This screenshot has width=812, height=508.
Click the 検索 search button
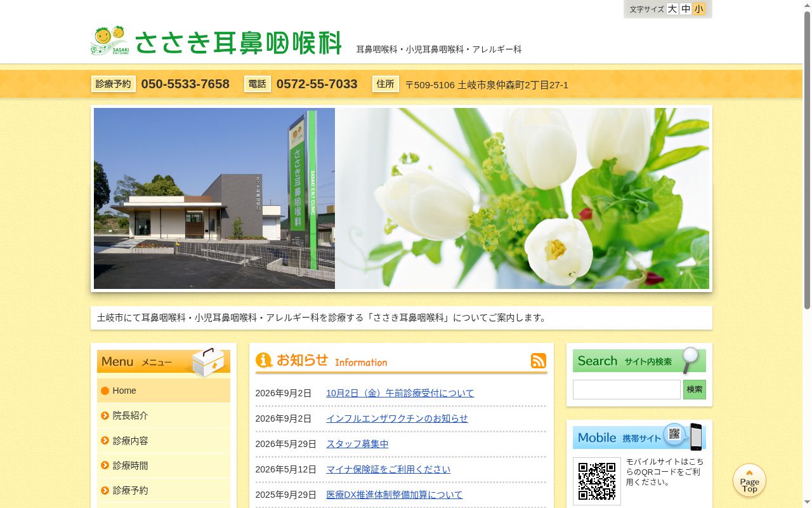[694, 389]
